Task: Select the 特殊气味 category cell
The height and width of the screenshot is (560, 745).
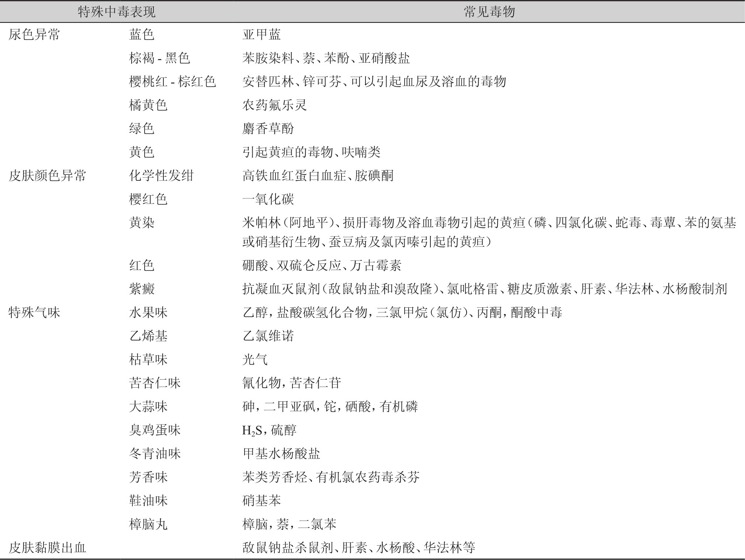Action: 34,313
